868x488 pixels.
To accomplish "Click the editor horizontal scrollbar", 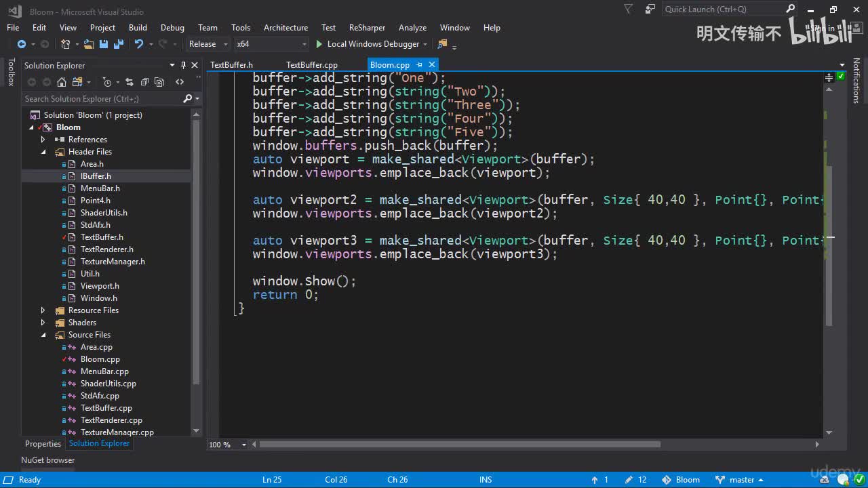I will (x=460, y=445).
